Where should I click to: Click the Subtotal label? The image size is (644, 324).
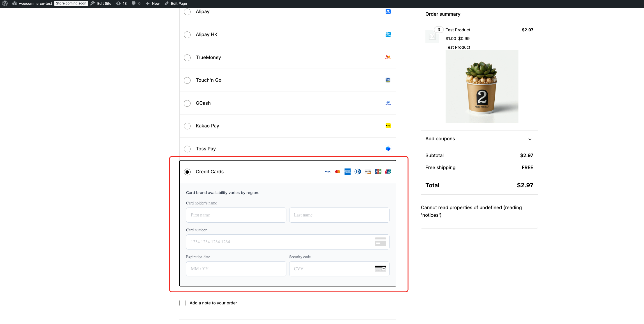tap(434, 155)
